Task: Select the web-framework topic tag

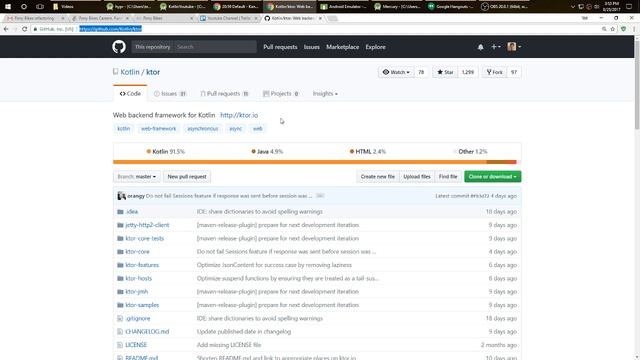Action: (x=158, y=129)
